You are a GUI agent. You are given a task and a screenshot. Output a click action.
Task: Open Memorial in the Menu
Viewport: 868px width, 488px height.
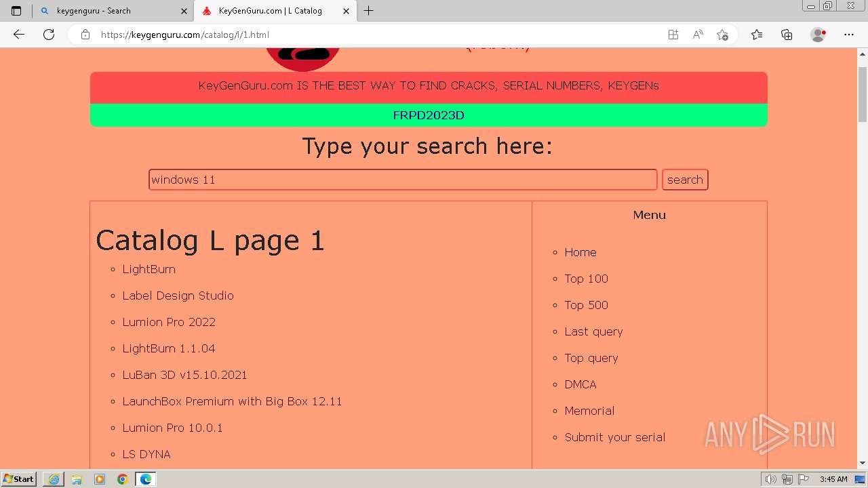(589, 411)
